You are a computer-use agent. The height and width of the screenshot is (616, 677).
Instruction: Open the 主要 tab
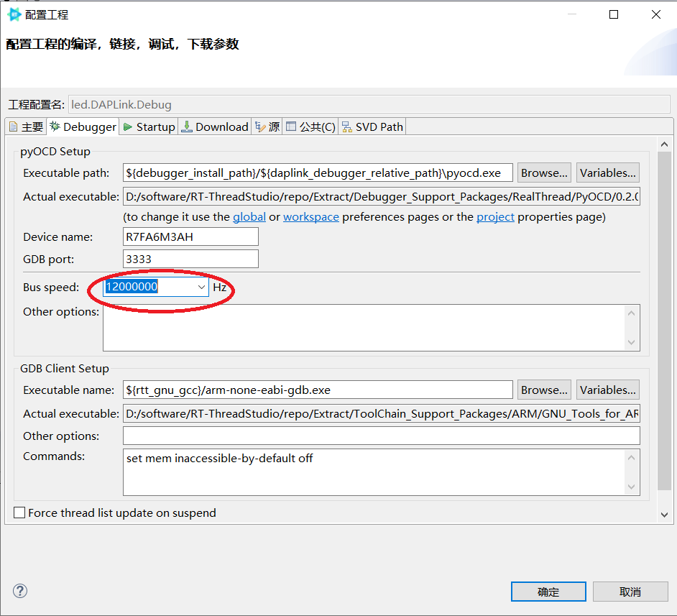[x=26, y=127]
